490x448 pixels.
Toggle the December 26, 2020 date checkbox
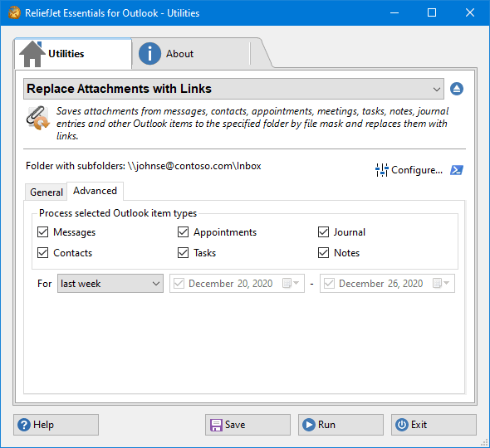click(329, 284)
